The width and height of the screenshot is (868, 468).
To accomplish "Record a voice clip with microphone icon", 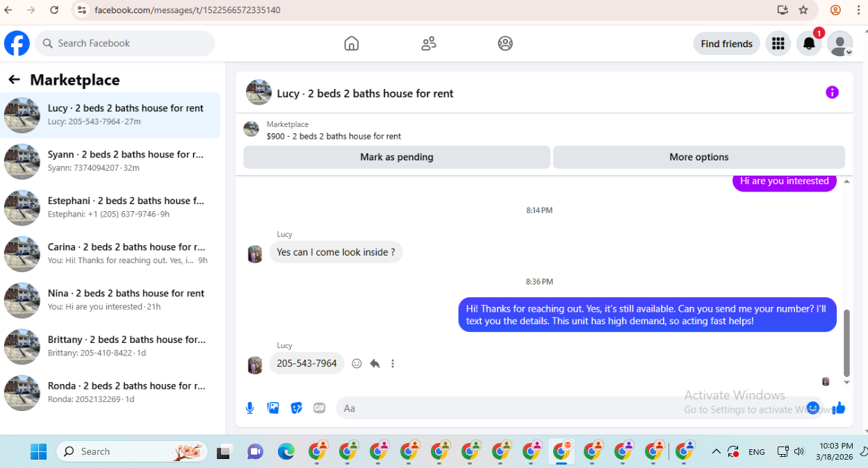I will (x=250, y=408).
